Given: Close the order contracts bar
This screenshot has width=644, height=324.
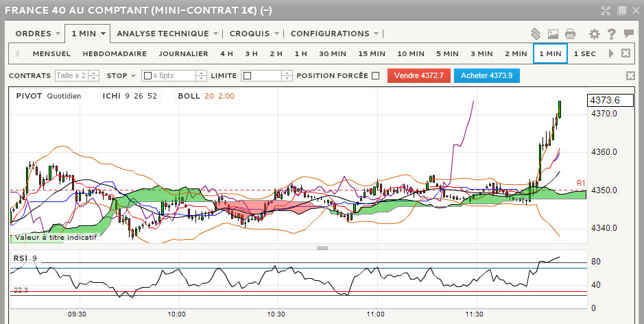Looking at the screenshot, I should click(631, 76).
